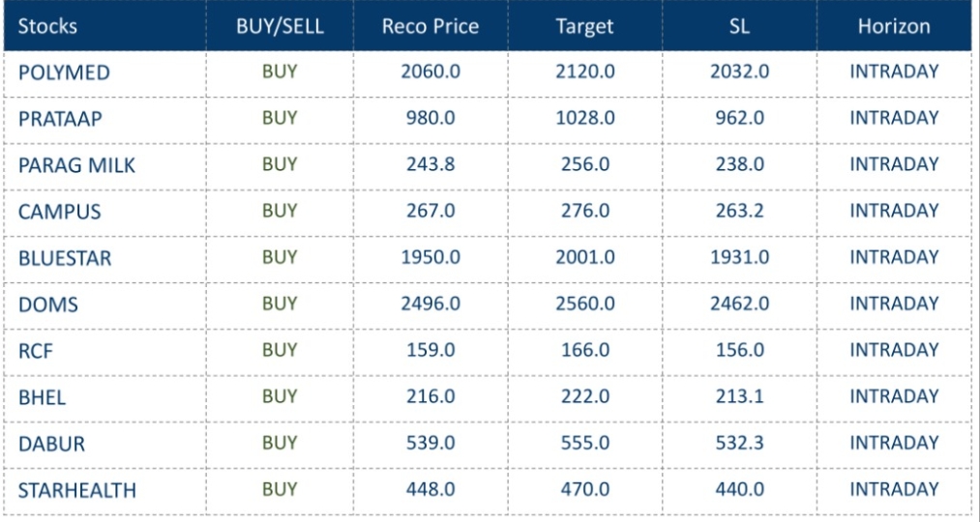The image size is (980, 522).
Task: Click the SL column header
Action: click(739, 26)
